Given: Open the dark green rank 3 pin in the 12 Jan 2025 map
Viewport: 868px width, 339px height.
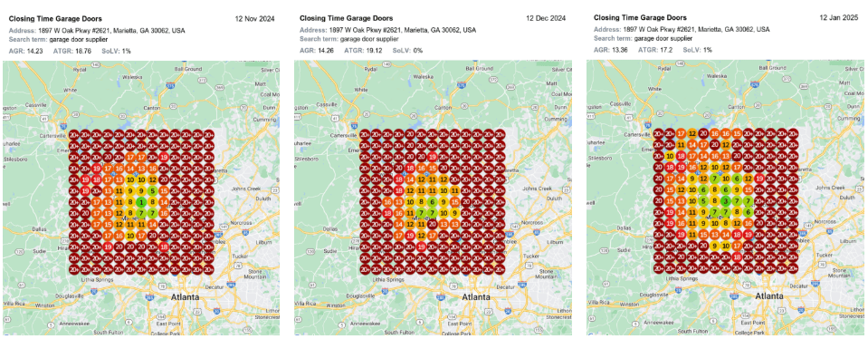Looking at the screenshot, I should point(726,201).
